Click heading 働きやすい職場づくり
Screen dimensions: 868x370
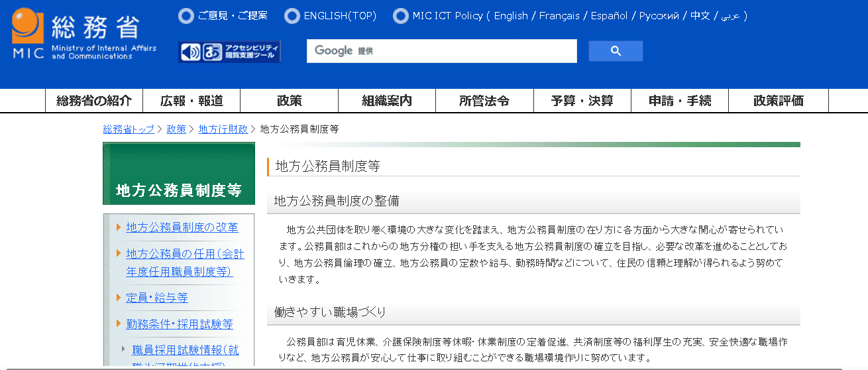pos(330,311)
